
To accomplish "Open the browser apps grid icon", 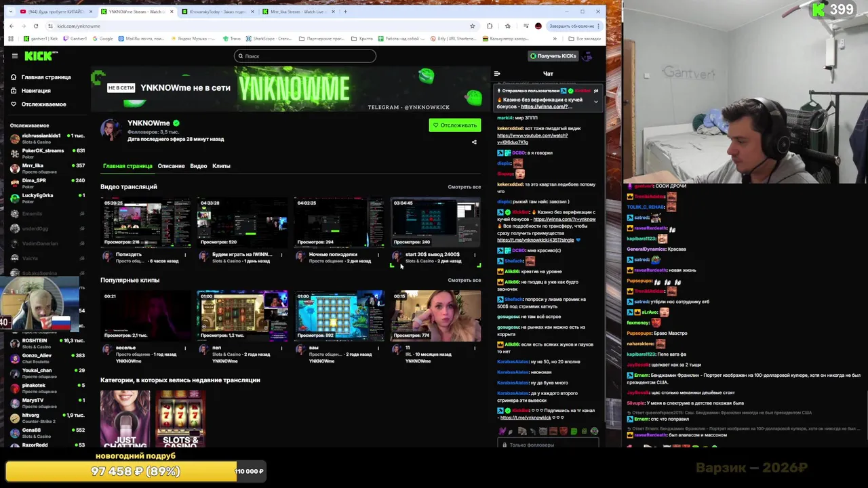I will pos(12,39).
